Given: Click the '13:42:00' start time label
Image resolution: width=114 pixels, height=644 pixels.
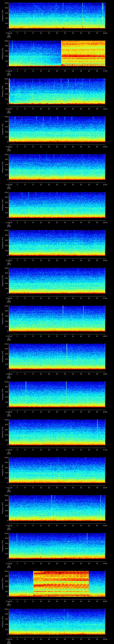Looking at the screenshot, I should [x=9, y=525].
